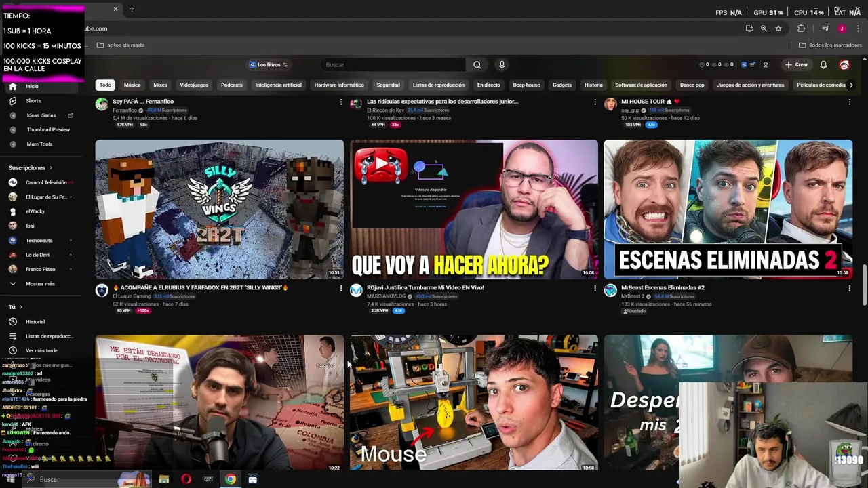
Task: Open options menu for Soy PAPÁ video
Action: click(x=340, y=102)
